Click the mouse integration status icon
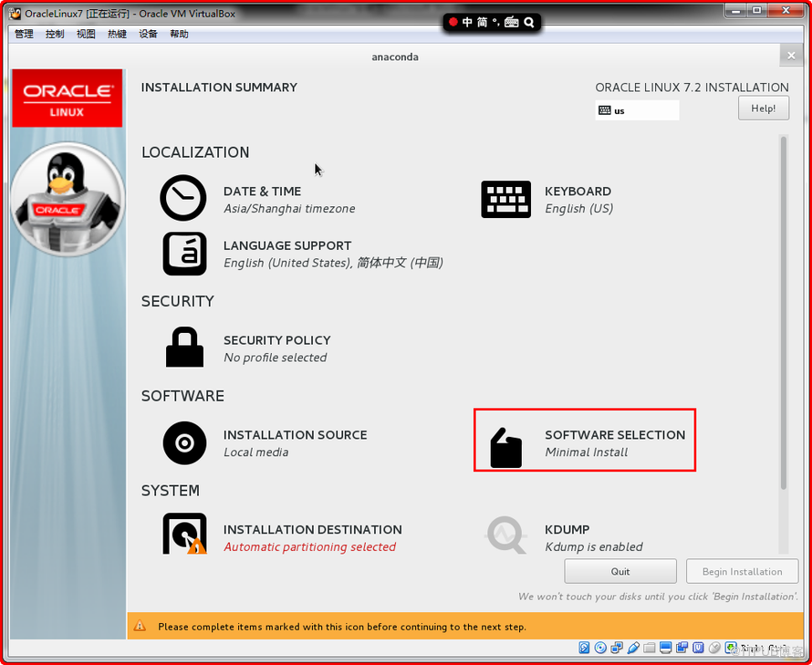 (714, 648)
